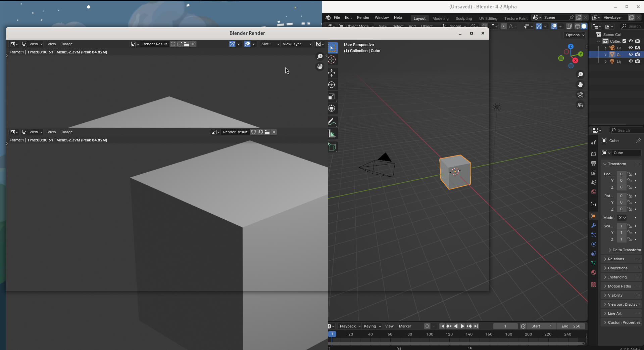The width and height of the screenshot is (644, 350).
Task: Expand the Relations panel
Action: tap(616, 259)
